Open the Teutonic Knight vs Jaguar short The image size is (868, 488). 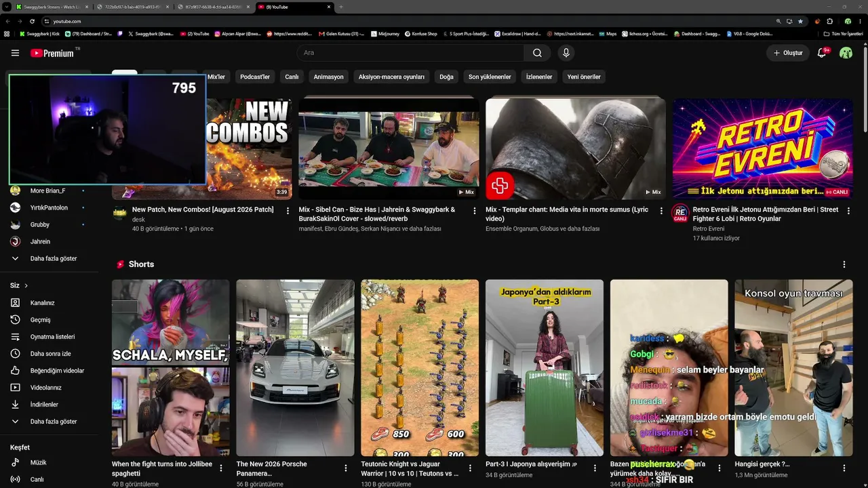[420, 368]
